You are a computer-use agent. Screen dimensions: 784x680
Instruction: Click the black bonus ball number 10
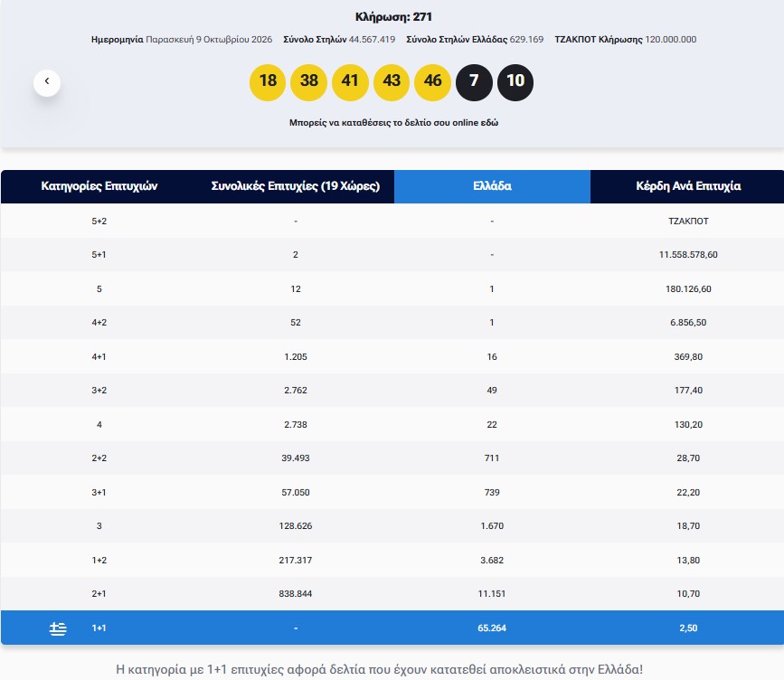click(x=515, y=82)
